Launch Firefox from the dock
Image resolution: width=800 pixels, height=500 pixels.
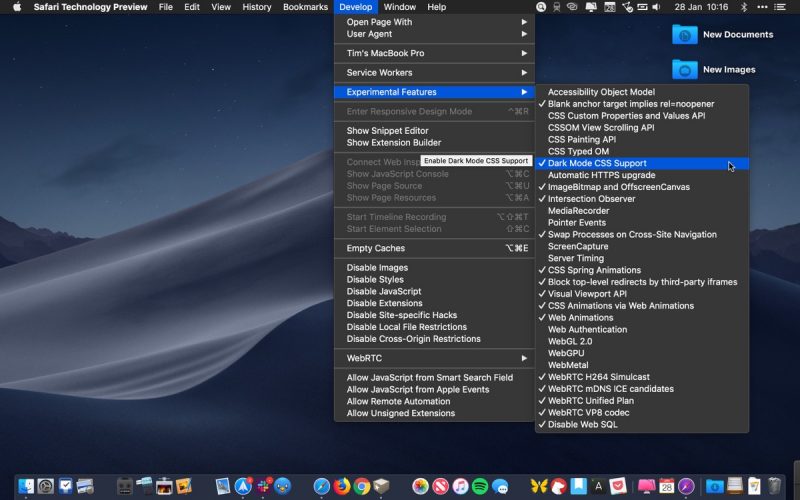(342, 486)
